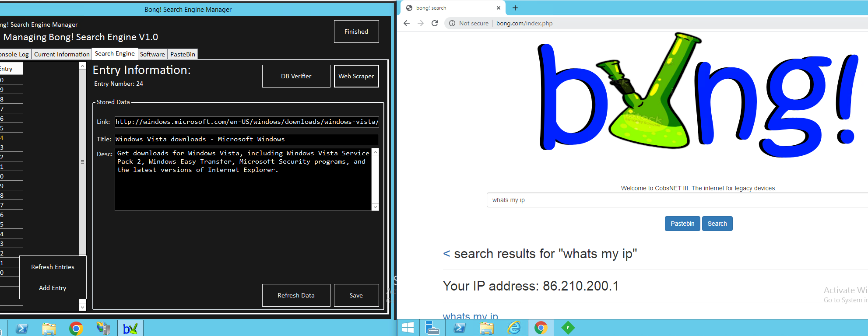Launch the Web Scraper
Image resolution: width=868 pixels, height=336 pixels.
tap(356, 76)
